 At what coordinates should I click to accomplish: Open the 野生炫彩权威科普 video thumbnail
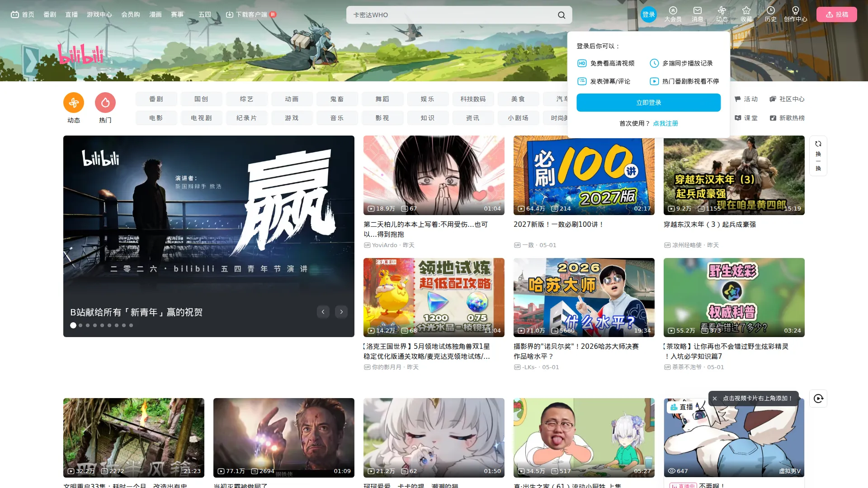click(x=734, y=297)
